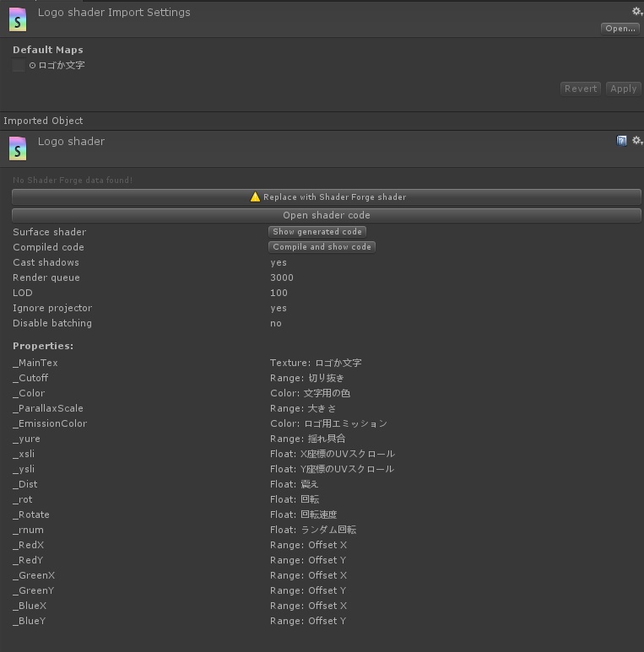
Task: Click 'Range: 切り抜き' description
Action: (307, 378)
